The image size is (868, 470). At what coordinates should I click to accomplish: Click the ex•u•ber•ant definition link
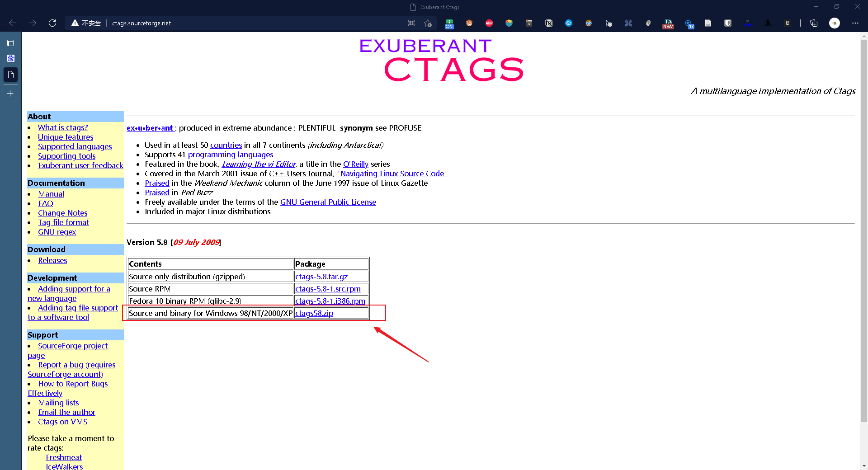150,128
